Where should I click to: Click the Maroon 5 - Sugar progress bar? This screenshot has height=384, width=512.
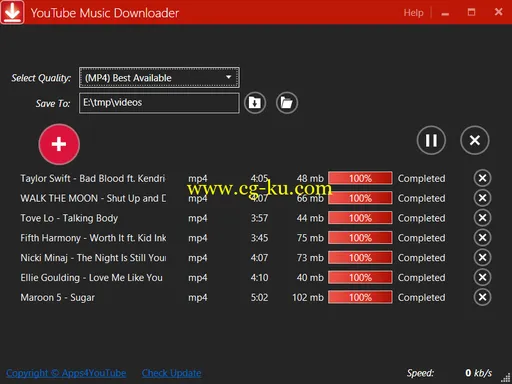pyautogui.click(x=360, y=297)
